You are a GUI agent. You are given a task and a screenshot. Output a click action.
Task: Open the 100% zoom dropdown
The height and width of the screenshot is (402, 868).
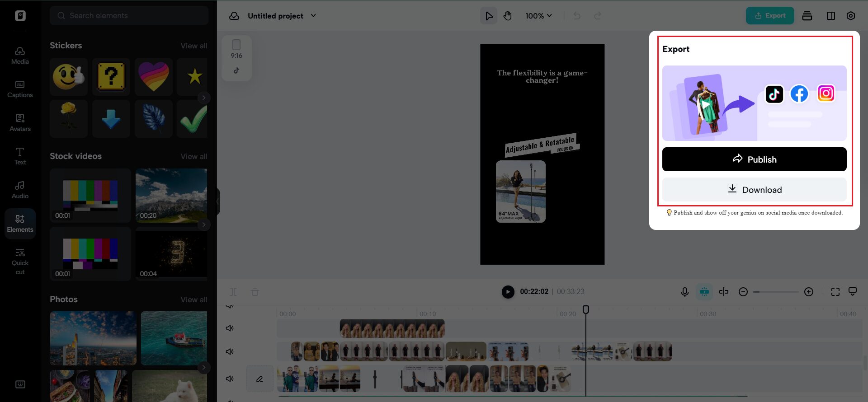tap(538, 16)
